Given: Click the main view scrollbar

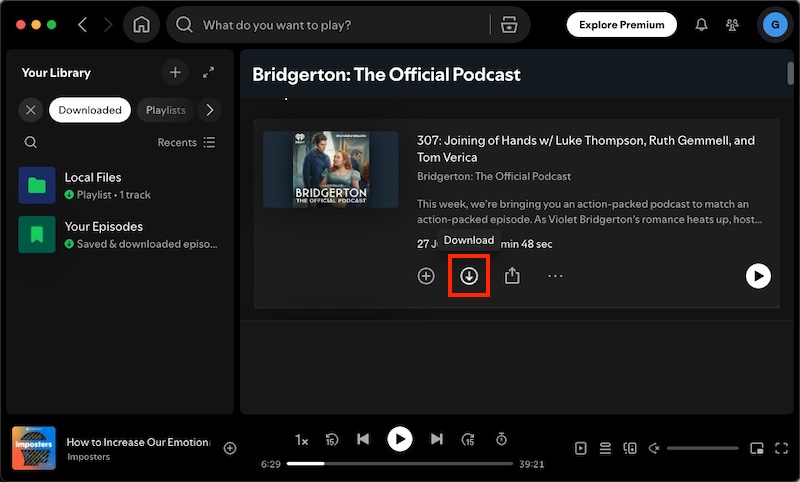Looking at the screenshot, I should point(790,73).
